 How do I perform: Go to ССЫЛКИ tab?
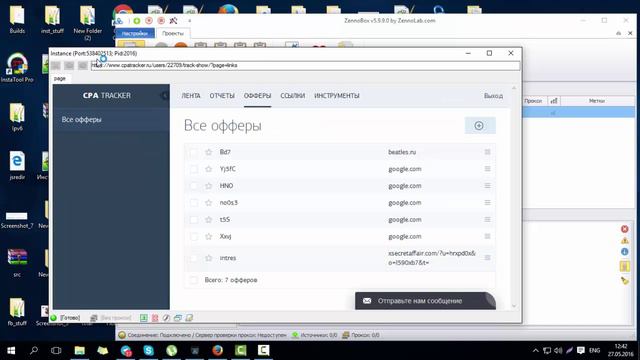[293, 96]
